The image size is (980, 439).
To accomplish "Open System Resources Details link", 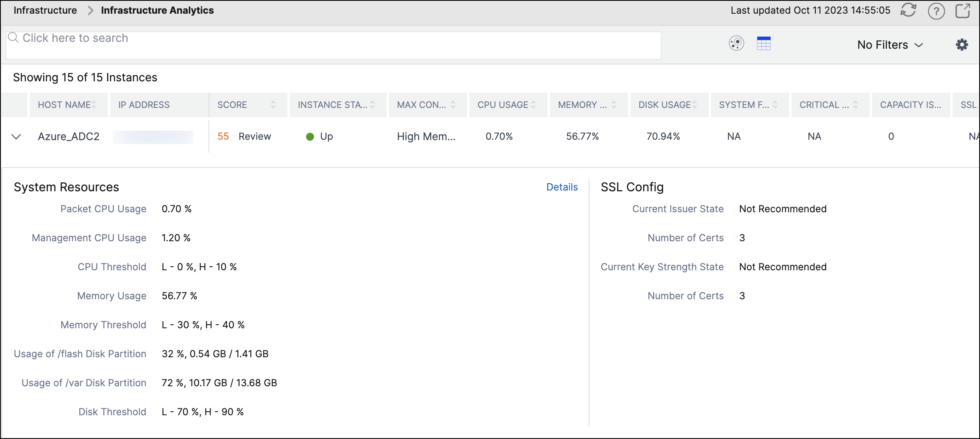I will coord(562,187).
